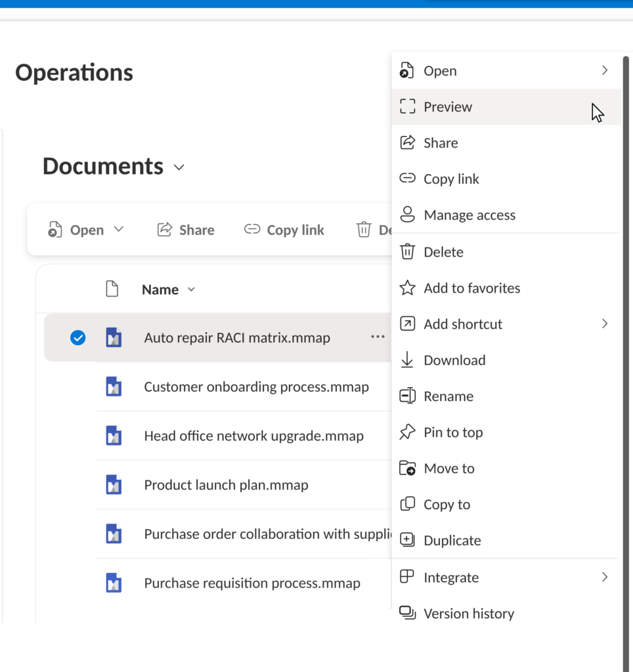Select Add to favorites menu entry
633x672 pixels.
pyautogui.click(x=506, y=288)
